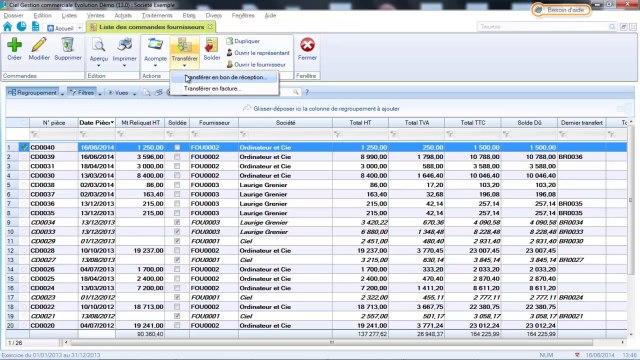
Task: Click the Besoin d'aide button
Action: pos(561,10)
